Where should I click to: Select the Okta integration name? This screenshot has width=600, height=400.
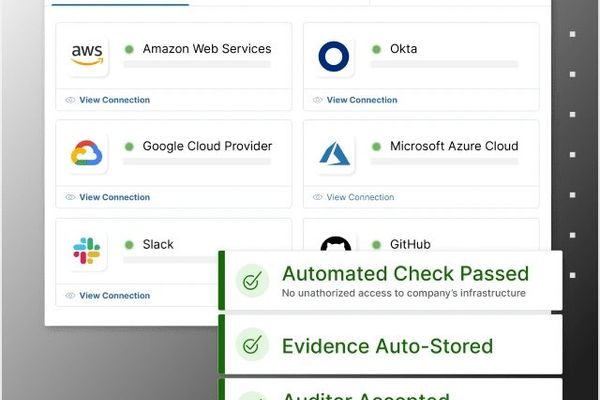click(403, 49)
